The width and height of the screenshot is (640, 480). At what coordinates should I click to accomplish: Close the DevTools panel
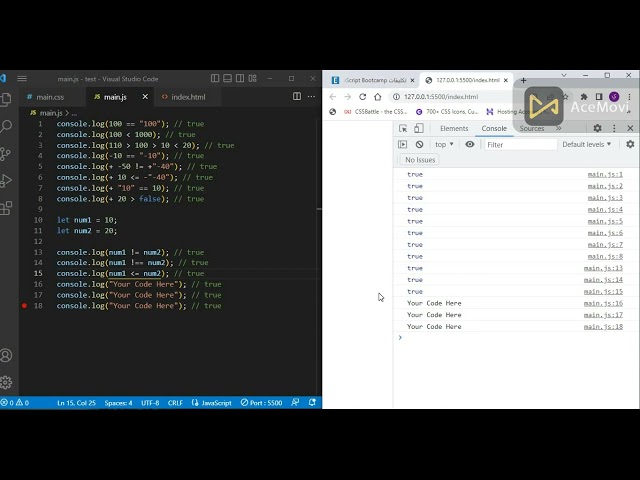pos(630,128)
